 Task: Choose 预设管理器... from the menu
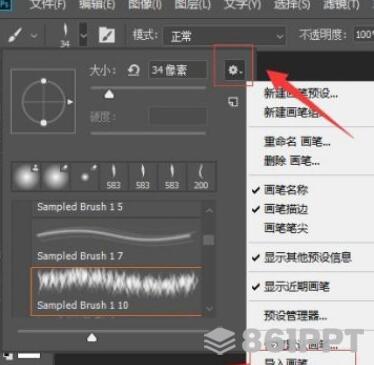295,315
